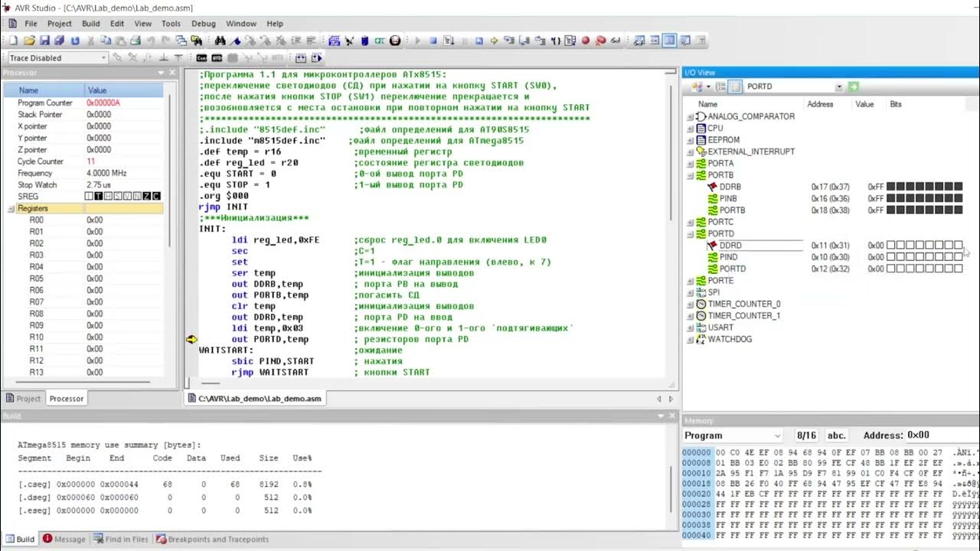Click the Find binoculars icon
The width and height of the screenshot is (980, 551).
click(220, 41)
